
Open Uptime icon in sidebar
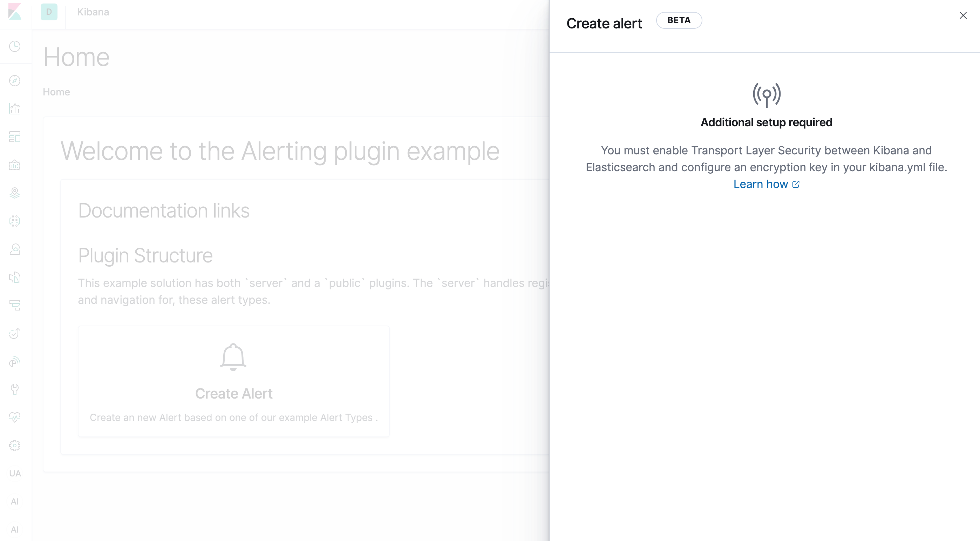[x=15, y=334]
